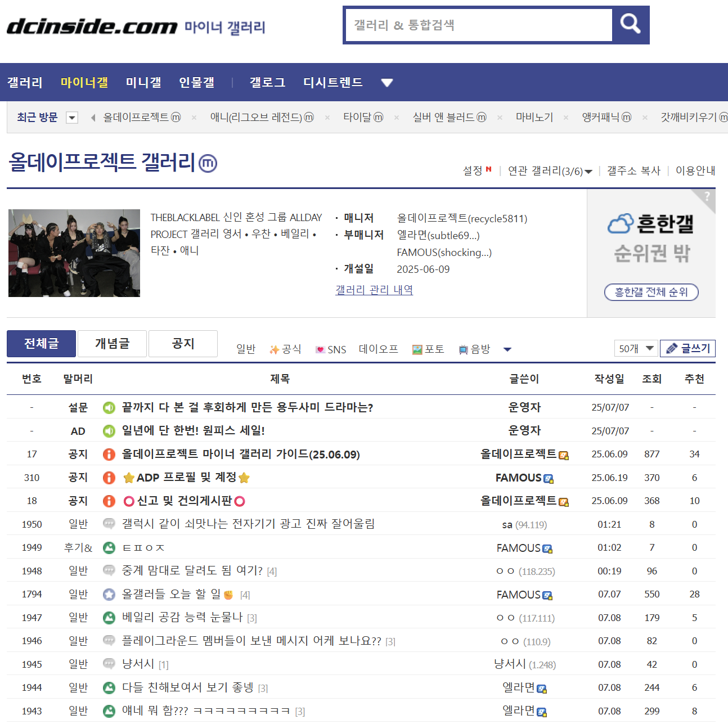This screenshot has height=724, width=728.
Task: Open 이용안내 link
Action: click(695, 170)
